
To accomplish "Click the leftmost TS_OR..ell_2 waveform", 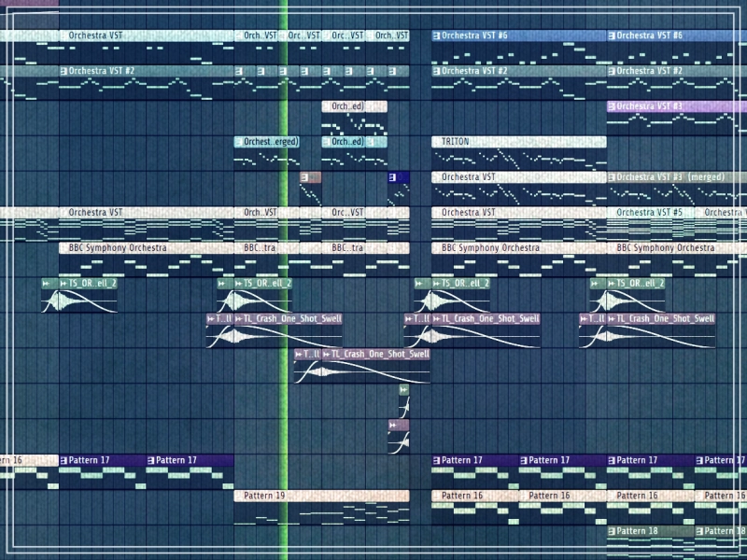I will [79, 301].
